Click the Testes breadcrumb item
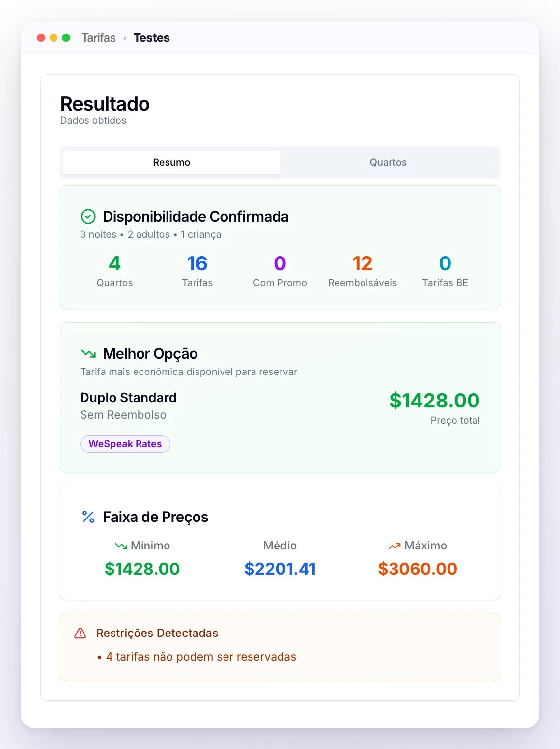The height and width of the screenshot is (749, 560). coord(151,38)
